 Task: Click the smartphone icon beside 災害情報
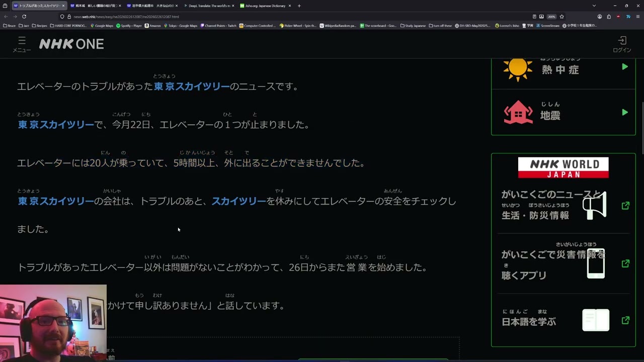click(596, 263)
